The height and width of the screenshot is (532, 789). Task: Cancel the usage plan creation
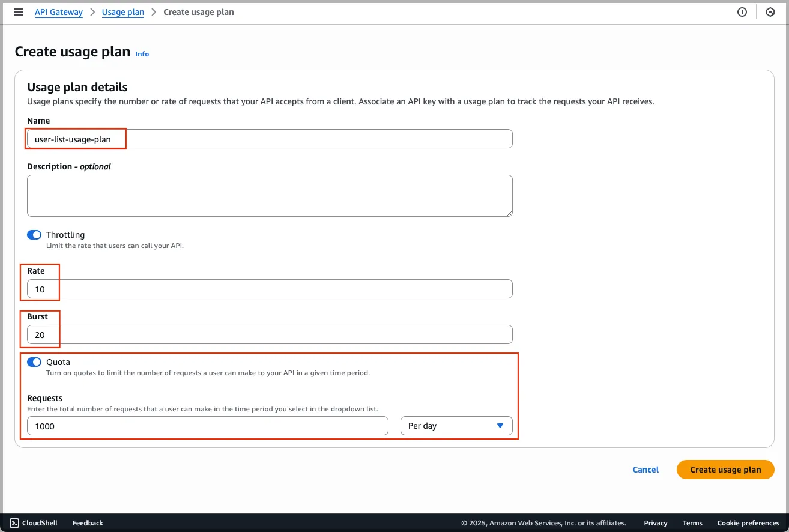pos(645,470)
